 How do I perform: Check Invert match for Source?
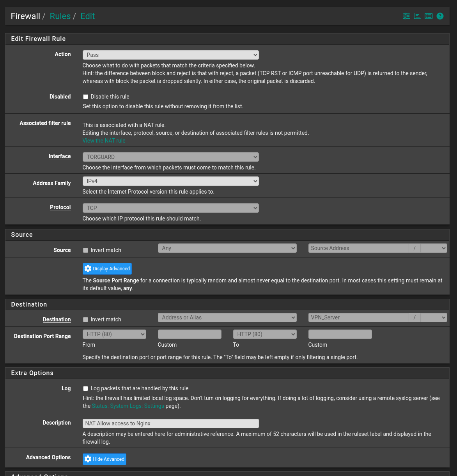pos(86,250)
